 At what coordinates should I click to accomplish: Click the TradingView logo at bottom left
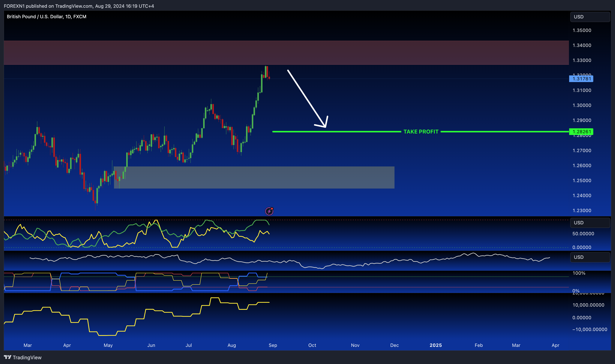pos(22,357)
